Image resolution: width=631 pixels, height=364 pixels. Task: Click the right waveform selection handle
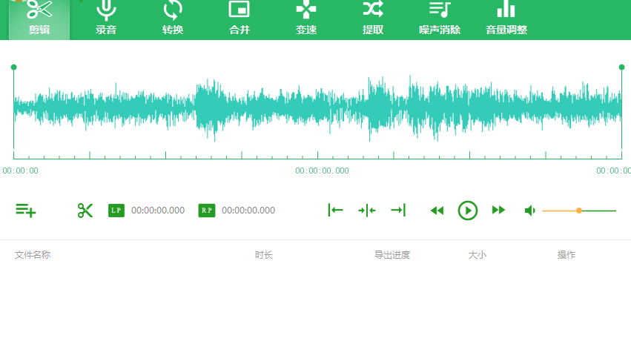pos(622,67)
